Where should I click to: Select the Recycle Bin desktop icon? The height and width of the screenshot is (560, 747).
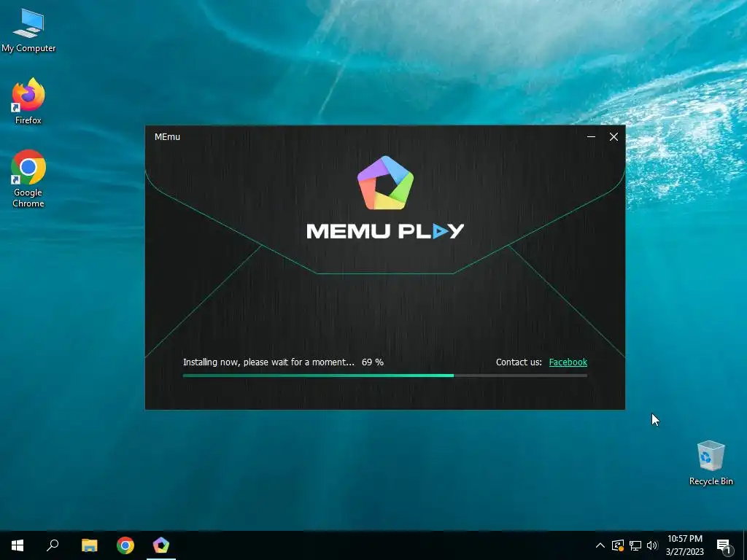(x=711, y=463)
